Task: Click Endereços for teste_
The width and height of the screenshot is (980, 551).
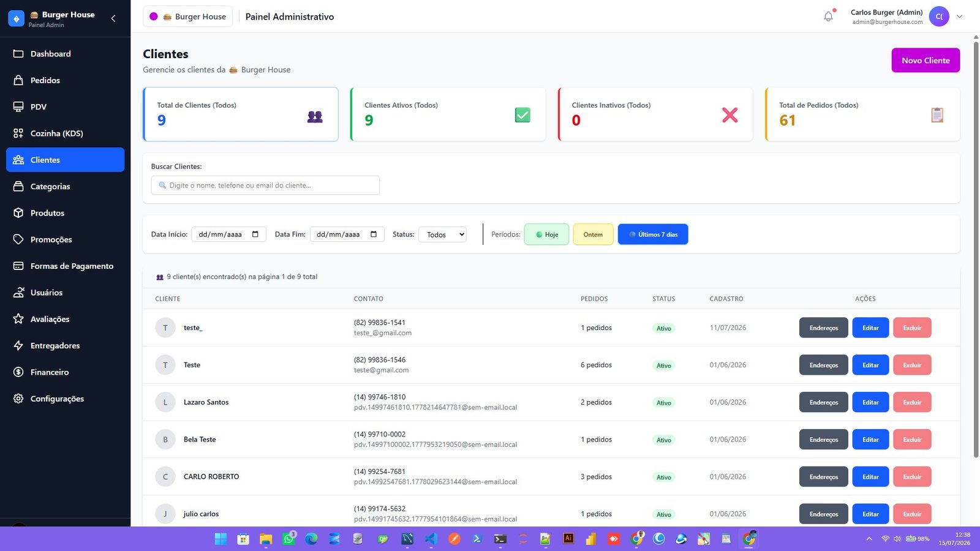Action: 823,328
